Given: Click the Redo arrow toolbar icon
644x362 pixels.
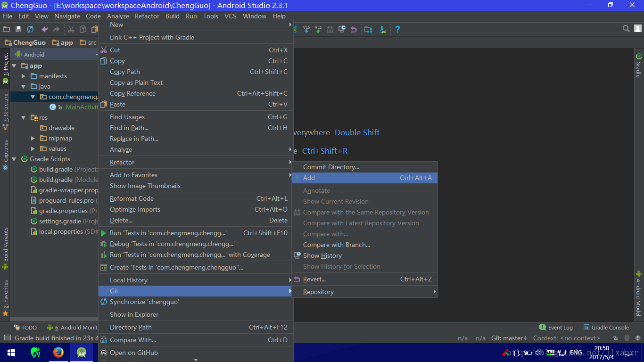Looking at the screenshot, I should tap(57, 29).
